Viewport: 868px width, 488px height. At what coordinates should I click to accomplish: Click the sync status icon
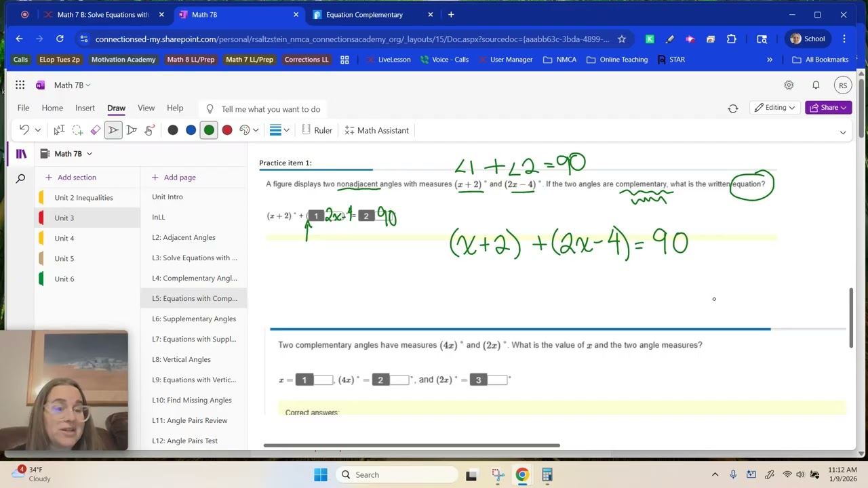tap(733, 108)
